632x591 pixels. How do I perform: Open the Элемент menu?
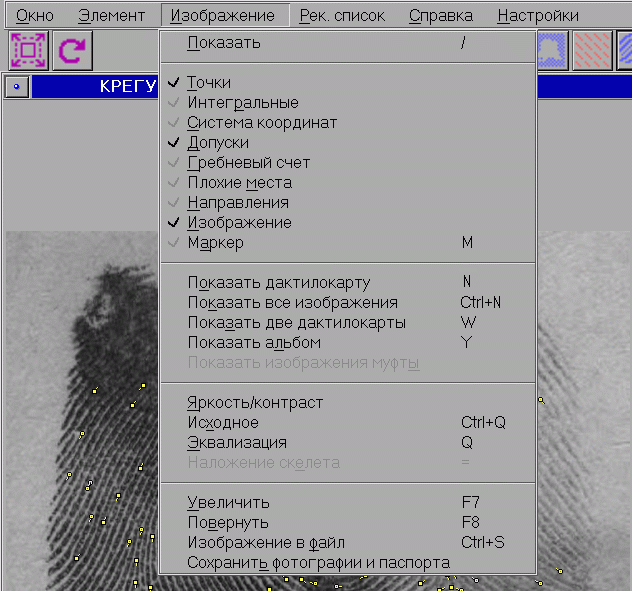111,15
